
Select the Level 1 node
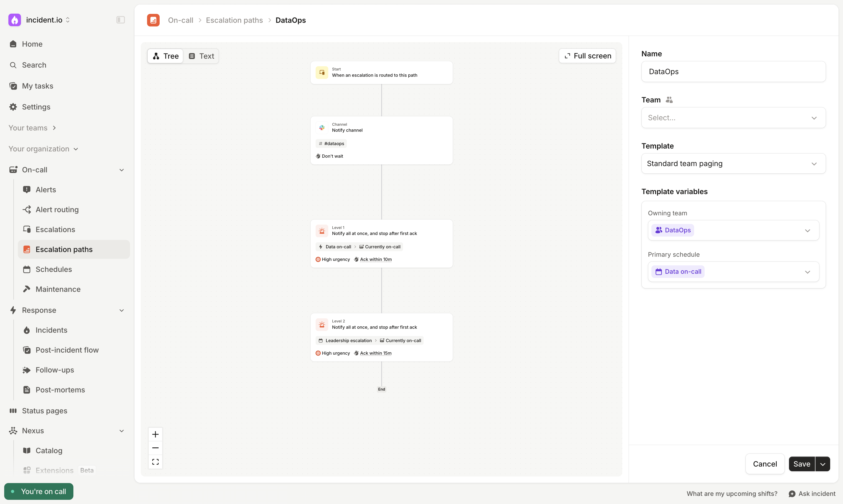click(x=381, y=244)
